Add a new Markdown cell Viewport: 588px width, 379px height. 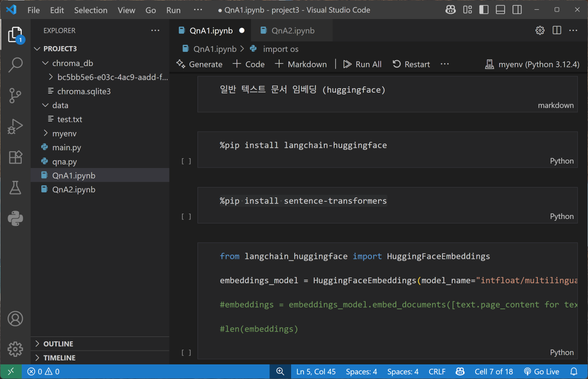coord(301,64)
